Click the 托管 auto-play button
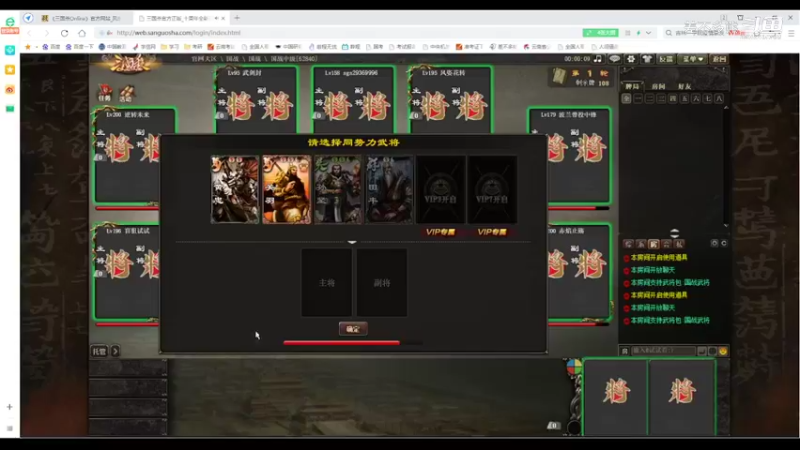The image size is (800, 450). click(99, 351)
